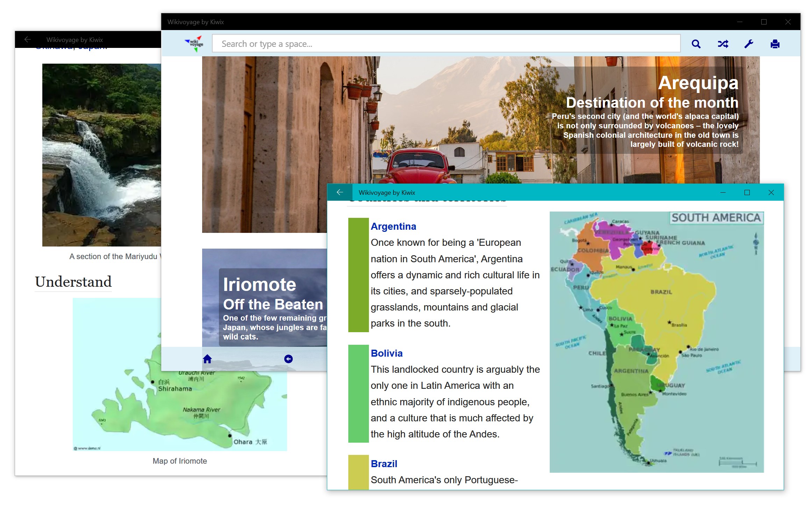Click the South America map image
The image size is (812, 507).
click(656, 342)
